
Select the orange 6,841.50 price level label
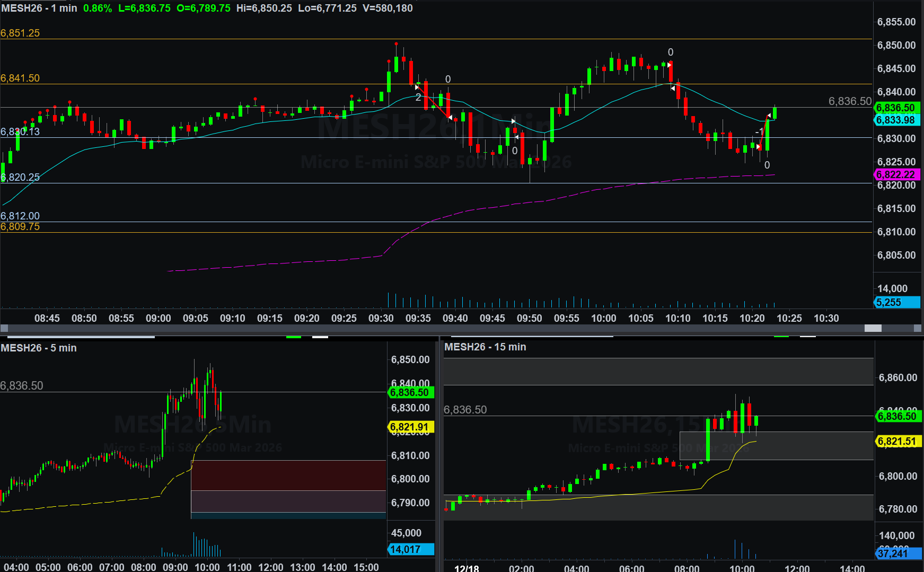click(20, 78)
